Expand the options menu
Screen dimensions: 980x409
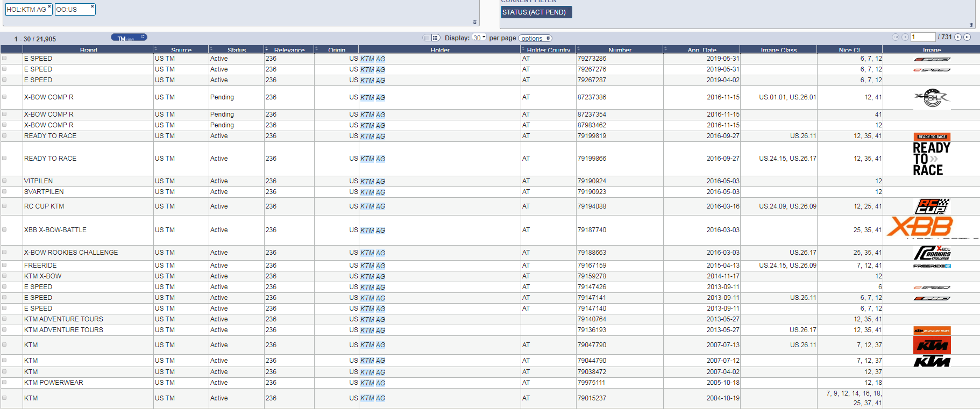(535, 38)
